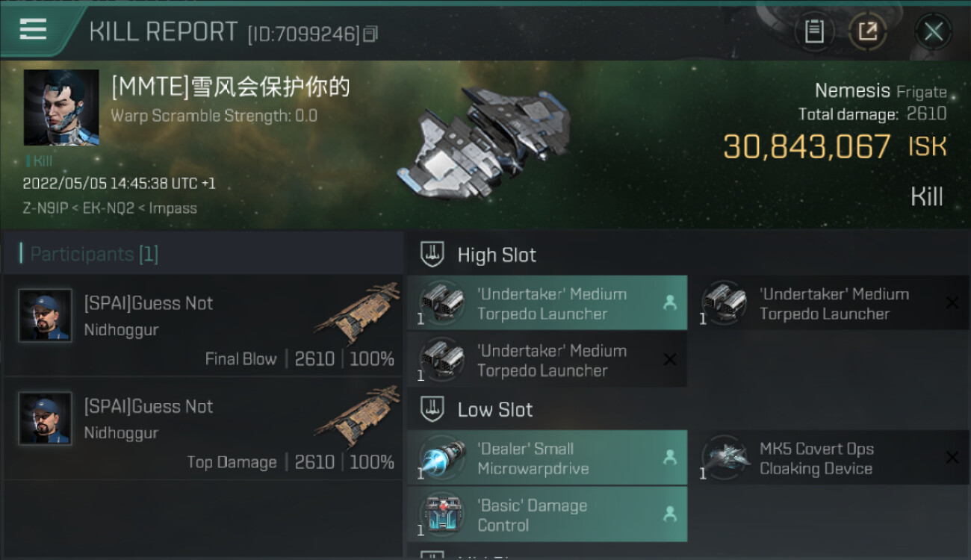971x560 pixels.
Task: Select Top Damage participant Guess Not
Action: point(203,428)
